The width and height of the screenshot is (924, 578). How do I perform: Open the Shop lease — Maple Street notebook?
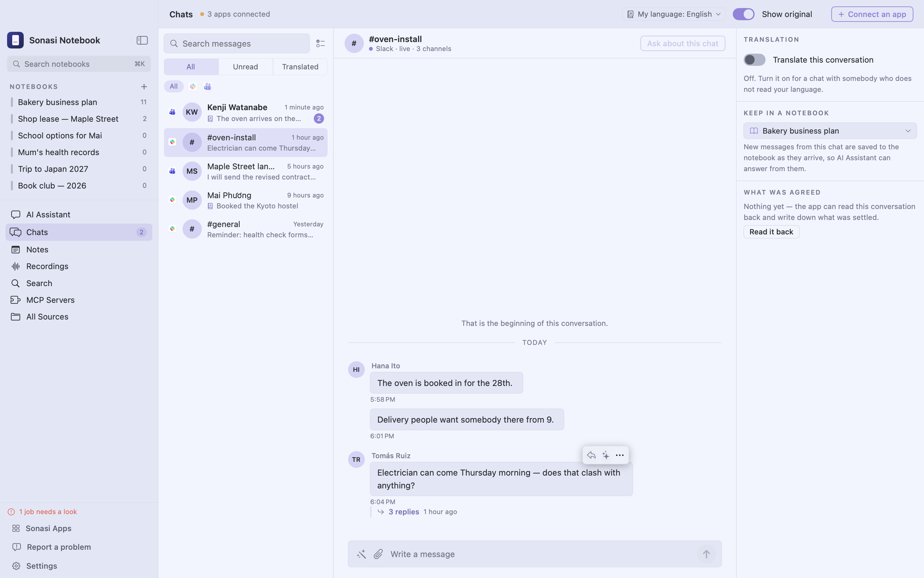79,119
